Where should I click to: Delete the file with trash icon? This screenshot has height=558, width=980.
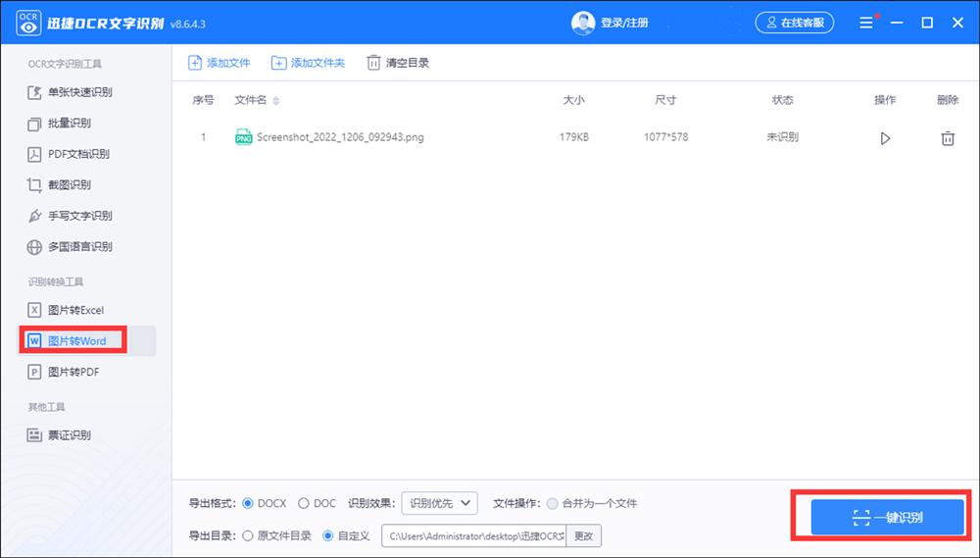pyautogui.click(x=948, y=138)
